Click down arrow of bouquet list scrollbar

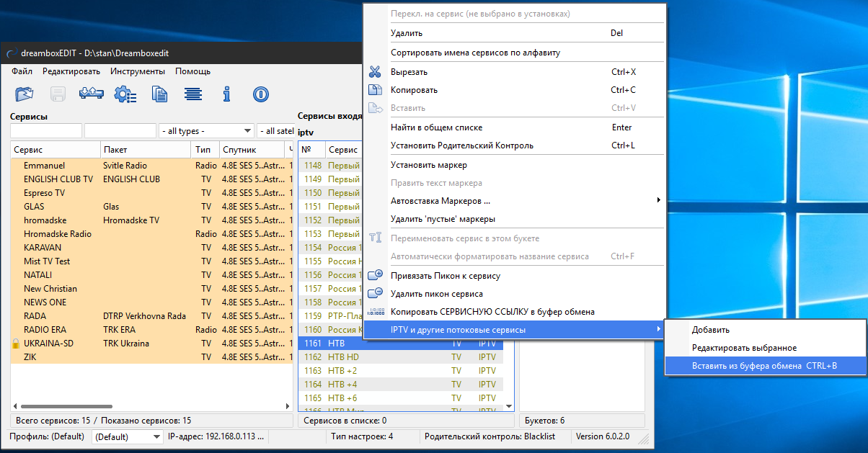click(509, 406)
